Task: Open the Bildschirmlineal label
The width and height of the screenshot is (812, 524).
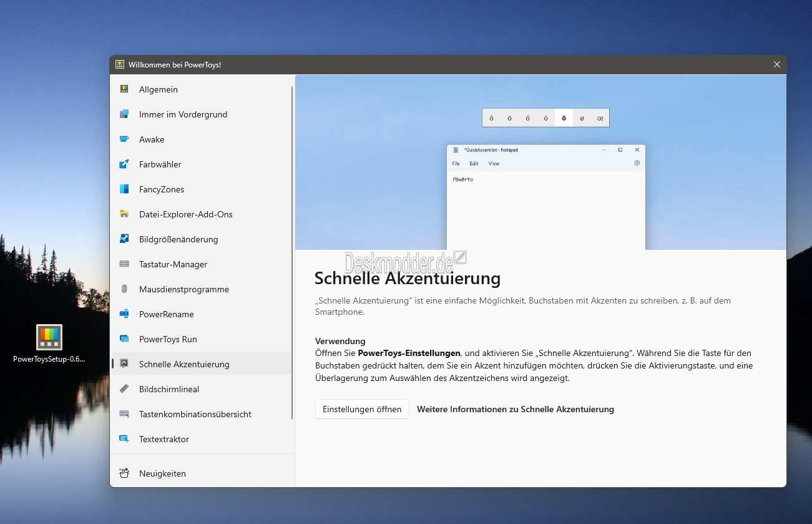Action: click(x=169, y=389)
